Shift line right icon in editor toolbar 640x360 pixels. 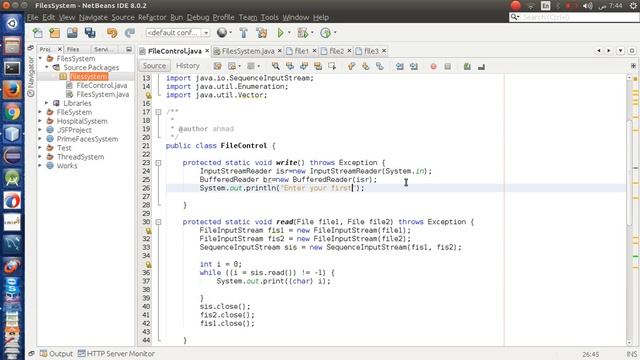413,66
